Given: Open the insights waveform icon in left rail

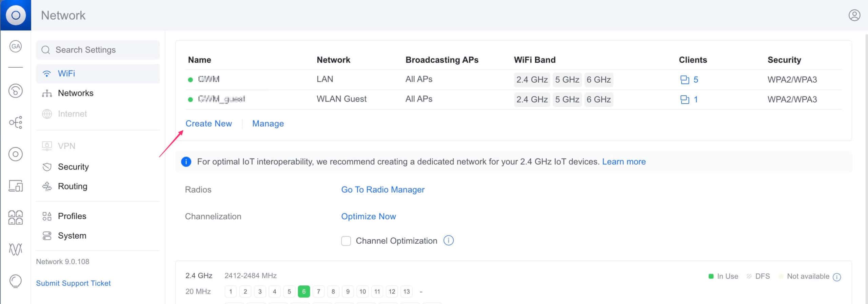Looking at the screenshot, I should click(x=16, y=249).
